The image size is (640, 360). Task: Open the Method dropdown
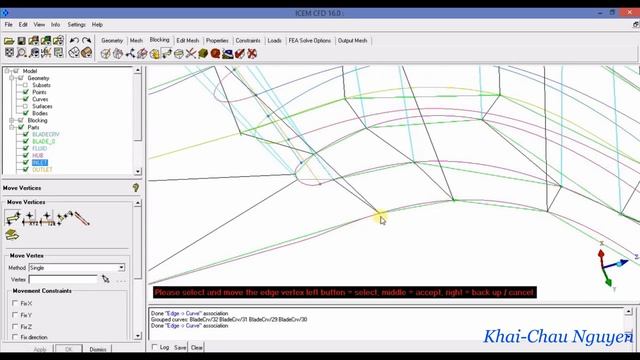(121, 268)
